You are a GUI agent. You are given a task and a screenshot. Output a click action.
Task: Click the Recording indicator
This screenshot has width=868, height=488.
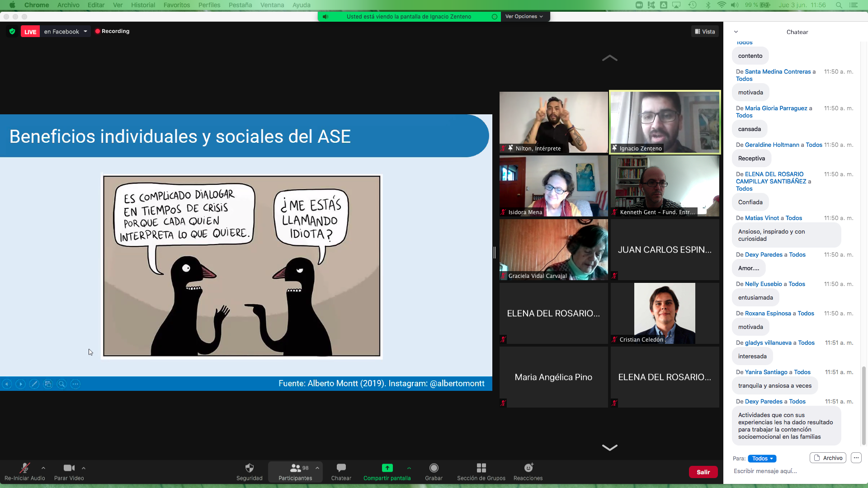pos(112,31)
